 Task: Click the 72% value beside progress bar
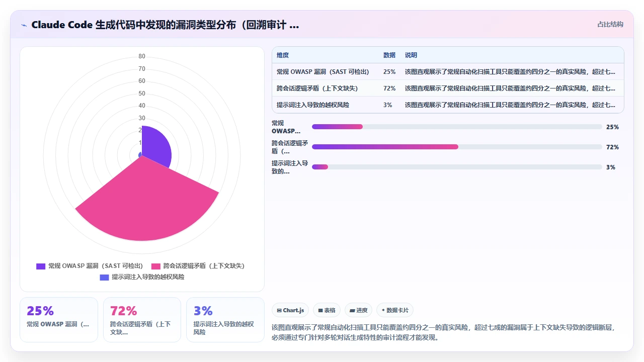coord(612,147)
